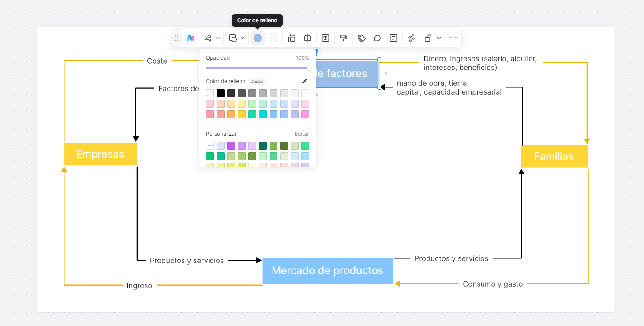Open the align and size tool
Image resolution: width=644 pixels, height=326 pixels.
click(292, 38)
